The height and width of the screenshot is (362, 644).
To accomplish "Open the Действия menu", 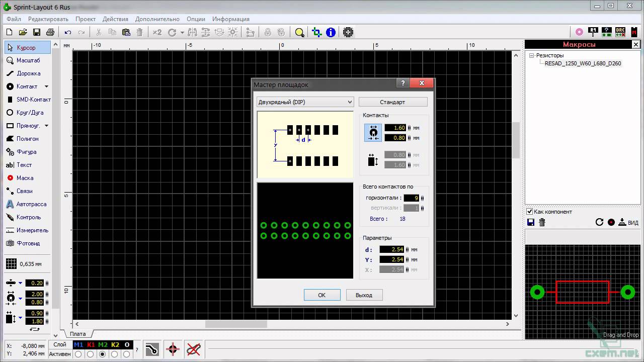I will pyautogui.click(x=115, y=19).
